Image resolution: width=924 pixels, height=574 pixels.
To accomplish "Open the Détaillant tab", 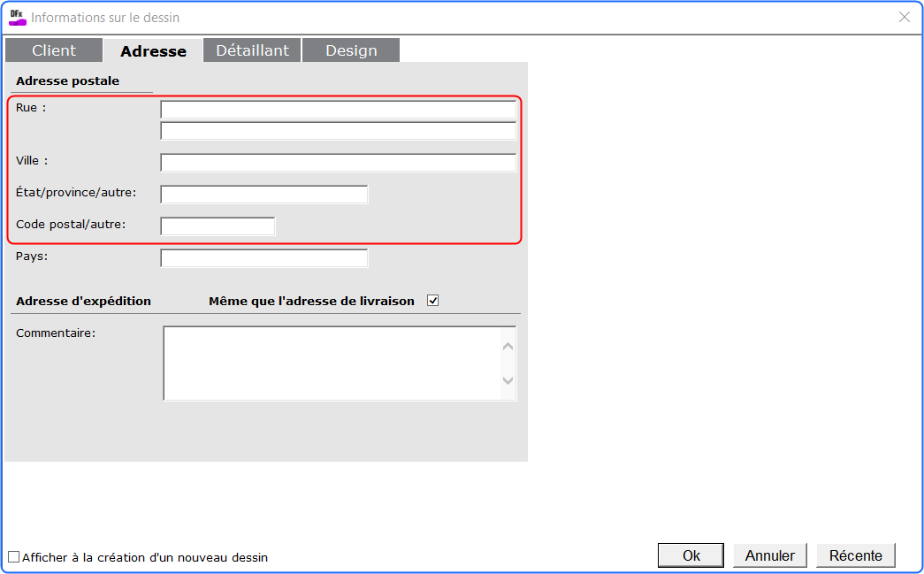I will [252, 50].
